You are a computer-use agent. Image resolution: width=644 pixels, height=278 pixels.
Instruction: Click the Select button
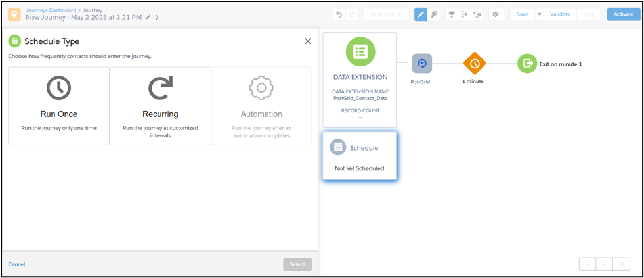297,264
